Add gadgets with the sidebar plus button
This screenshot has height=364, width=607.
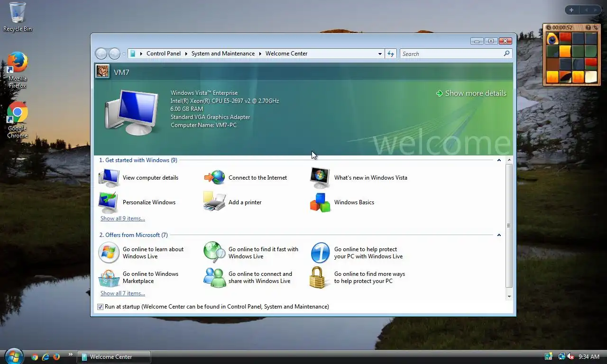(x=571, y=10)
